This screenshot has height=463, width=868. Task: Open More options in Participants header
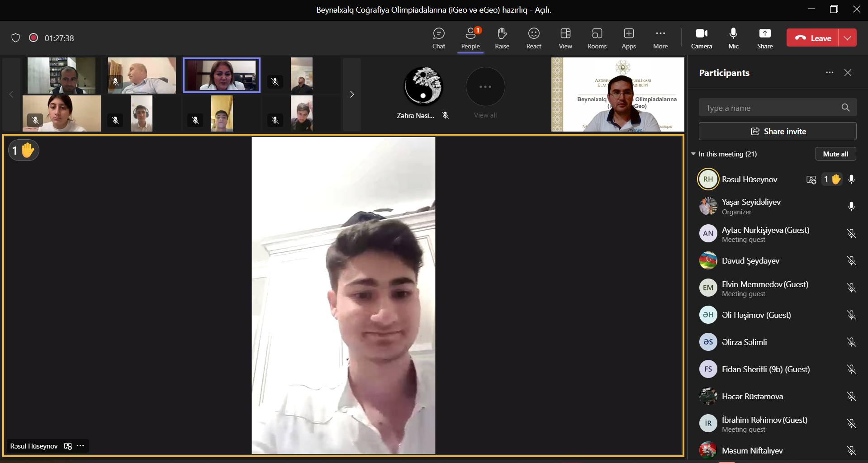point(829,73)
